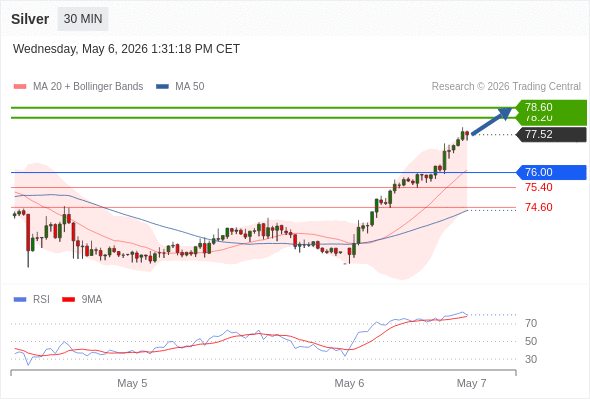Click the pink MA 20 legend swatch
The width and height of the screenshot is (590, 400).
coord(20,87)
